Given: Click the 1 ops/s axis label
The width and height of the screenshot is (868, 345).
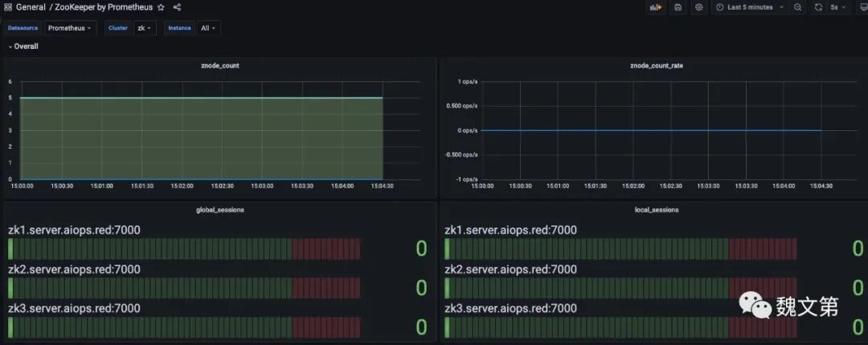Looking at the screenshot, I should coord(467,81).
